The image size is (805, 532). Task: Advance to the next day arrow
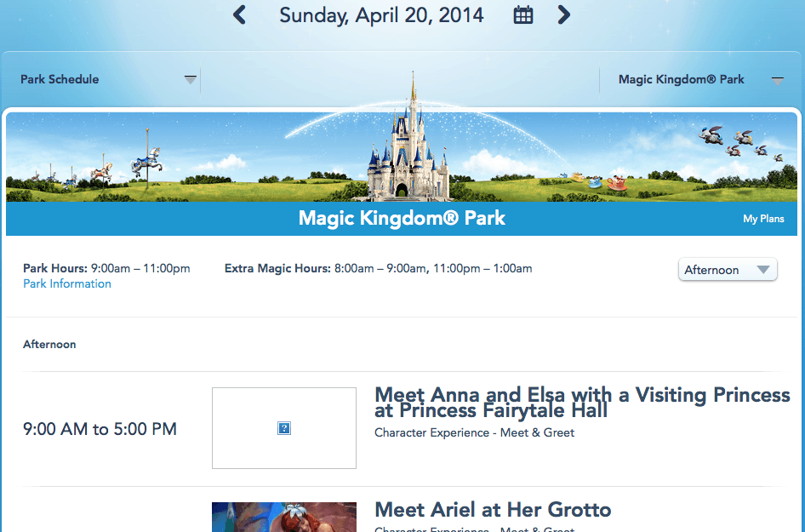pos(563,14)
